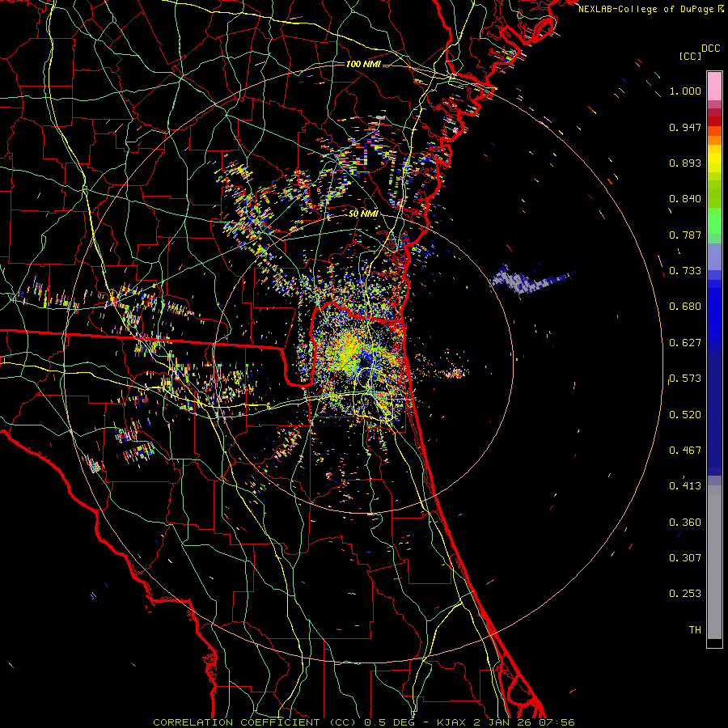Click the 0.840 scale value
728x728 pixels.
pyautogui.click(x=685, y=199)
